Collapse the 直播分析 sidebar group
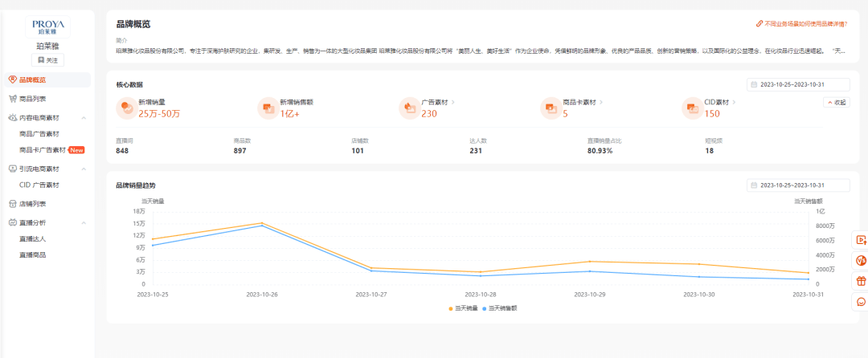Screen dimensions: 868x358 84,222
